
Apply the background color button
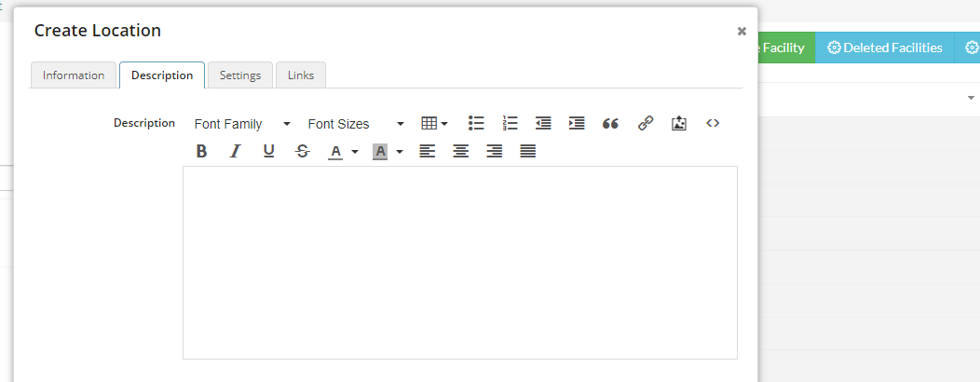[x=380, y=151]
